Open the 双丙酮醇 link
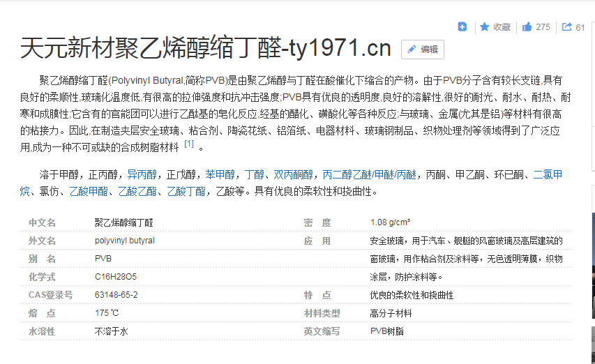Image resolution: width=595 pixels, height=364 pixels. (294, 174)
